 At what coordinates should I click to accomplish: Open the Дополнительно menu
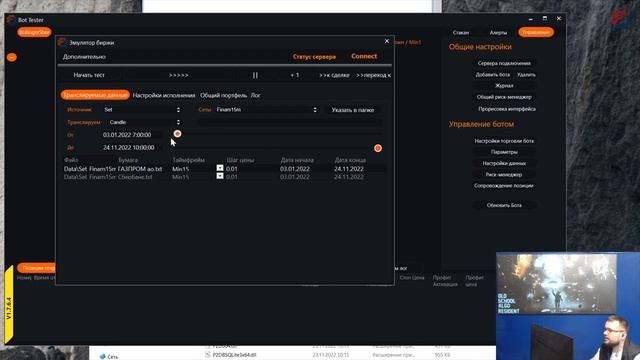pyautogui.click(x=84, y=57)
